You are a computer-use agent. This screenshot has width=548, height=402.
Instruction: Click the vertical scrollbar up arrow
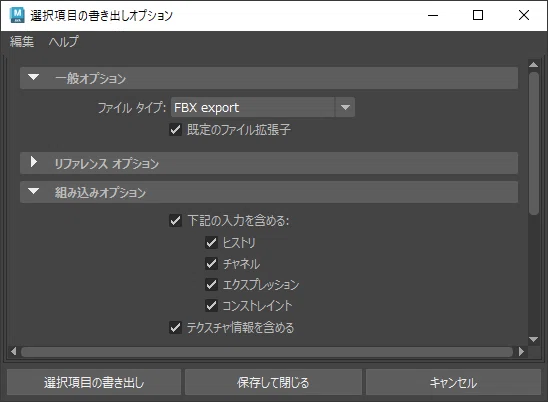tap(533, 65)
